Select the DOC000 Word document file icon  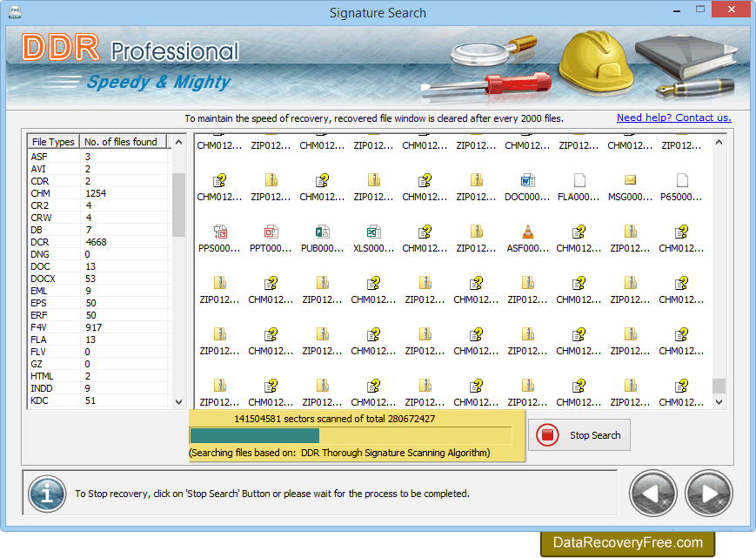527,180
